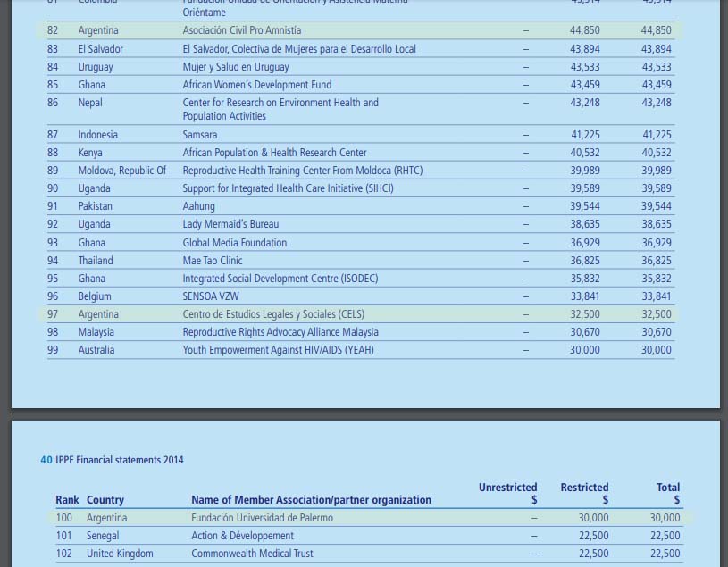Click the Restricted column header
The width and height of the screenshot is (728, 567).
point(584,488)
